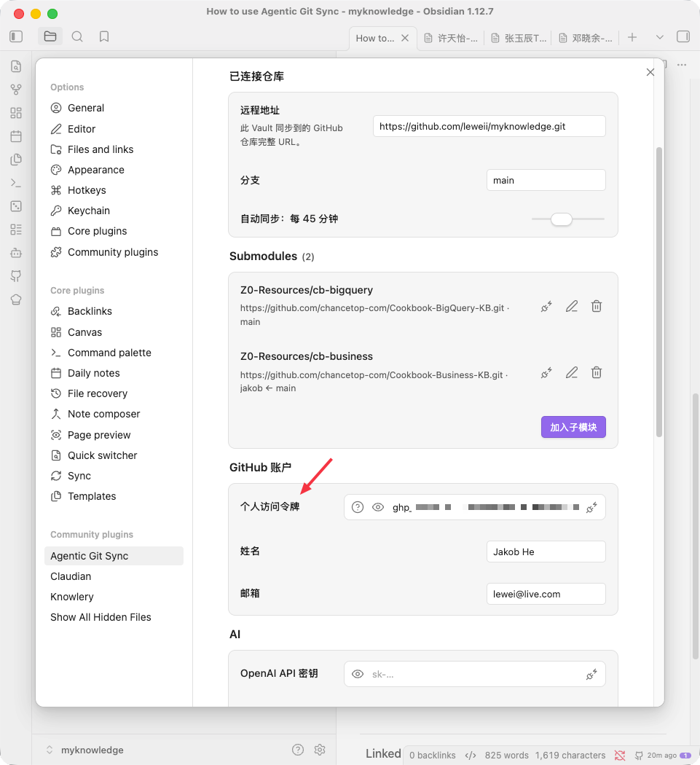Open Claudian plugin settings
700x765 pixels.
click(114, 577)
